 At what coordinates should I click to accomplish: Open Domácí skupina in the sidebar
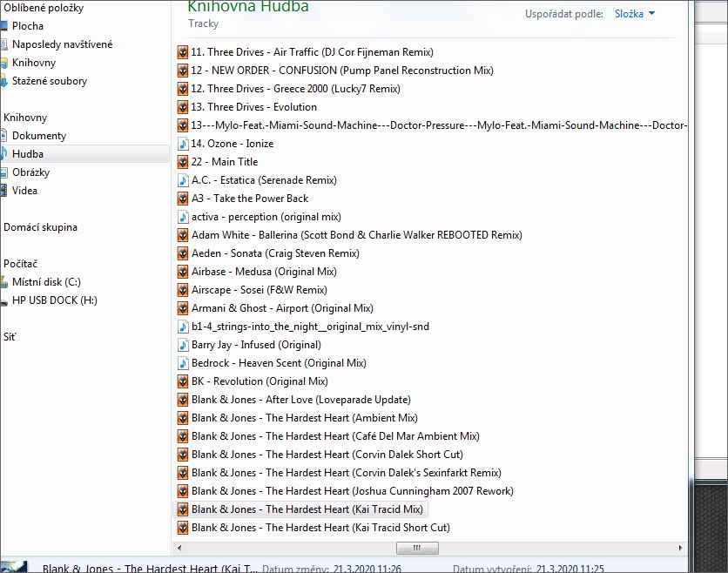(x=40, y=227)
